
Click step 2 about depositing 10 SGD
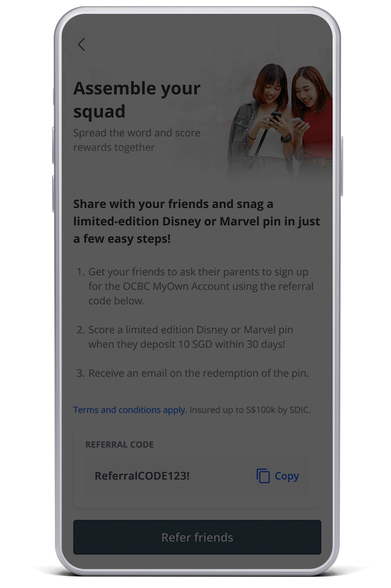click(185, 337)
